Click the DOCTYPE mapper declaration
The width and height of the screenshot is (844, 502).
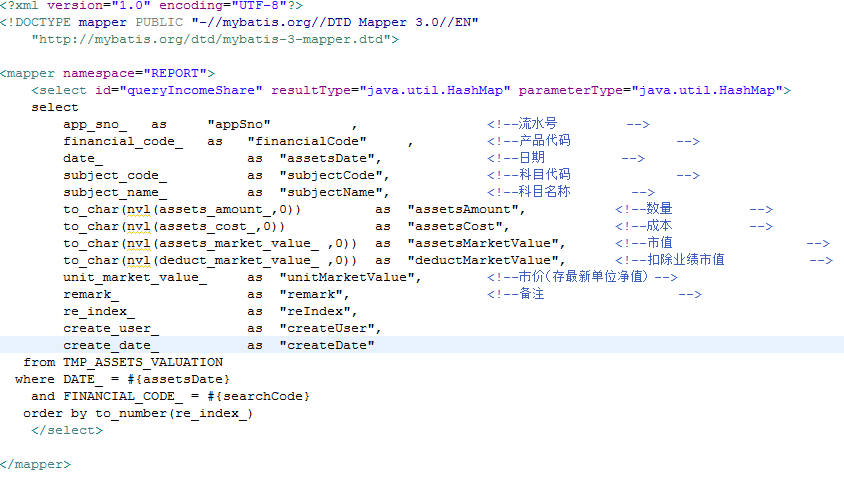click(x=239, y=23)
